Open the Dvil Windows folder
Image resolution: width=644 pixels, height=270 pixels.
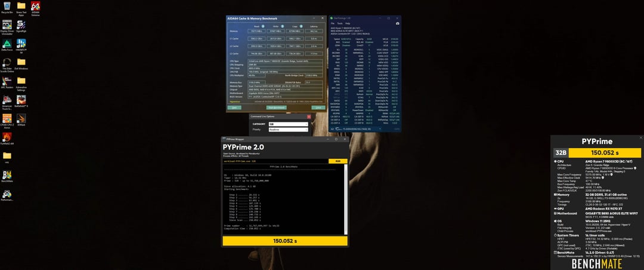21,64
